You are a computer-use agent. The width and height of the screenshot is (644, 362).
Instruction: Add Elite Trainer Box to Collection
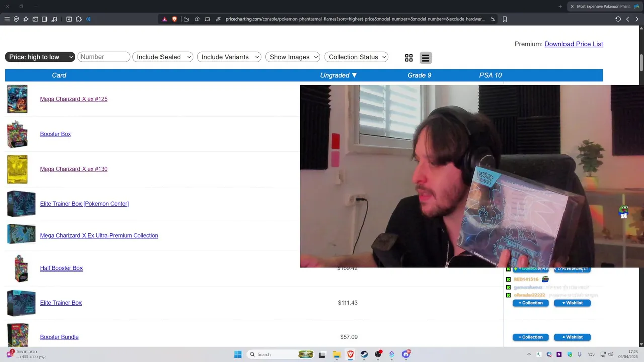pyautogui.click(x=531, y=303)
